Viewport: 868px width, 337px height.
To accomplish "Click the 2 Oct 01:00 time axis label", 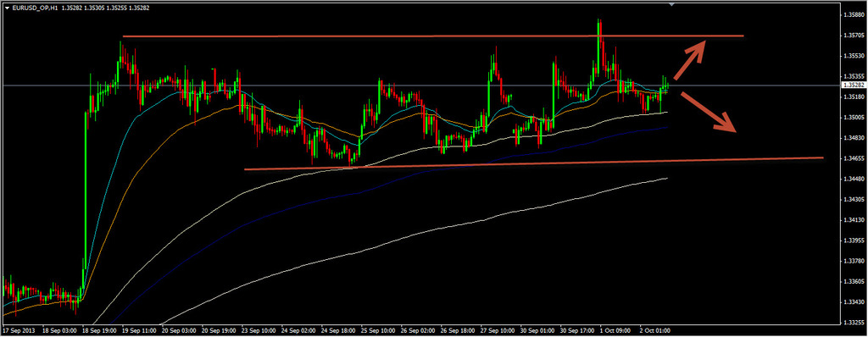I will pos(656,330).
